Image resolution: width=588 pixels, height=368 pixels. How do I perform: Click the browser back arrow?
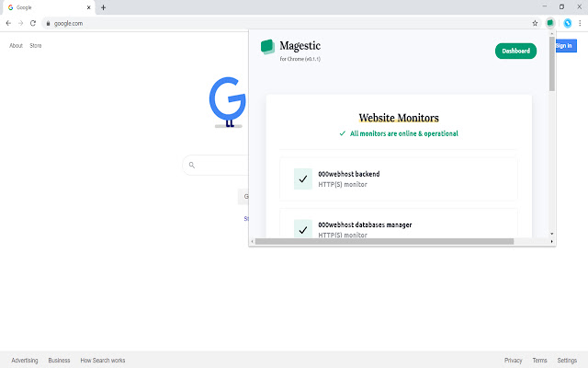pyautogui.click(x=8, y=23)
